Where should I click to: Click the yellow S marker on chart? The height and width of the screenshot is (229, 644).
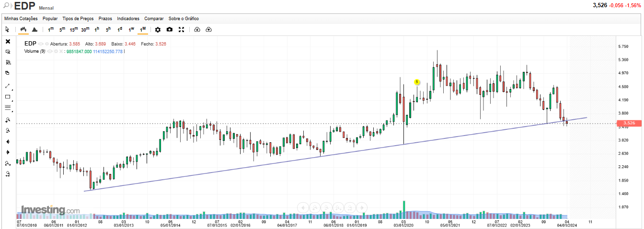point(417,82)
